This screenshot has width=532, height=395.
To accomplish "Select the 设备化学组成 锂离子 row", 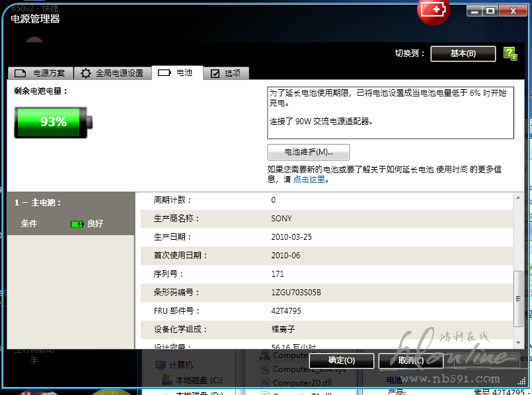I will click(x=326, y=330).
